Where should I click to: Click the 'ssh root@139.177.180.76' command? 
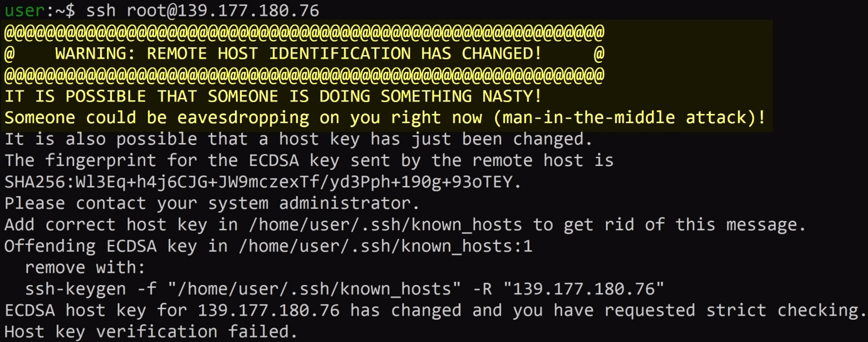(203, 10)
